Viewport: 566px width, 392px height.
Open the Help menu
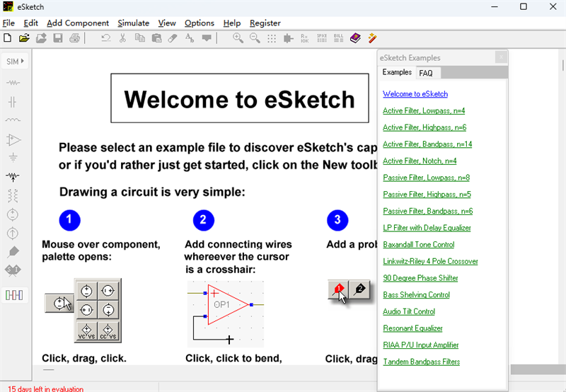[232, 23]
